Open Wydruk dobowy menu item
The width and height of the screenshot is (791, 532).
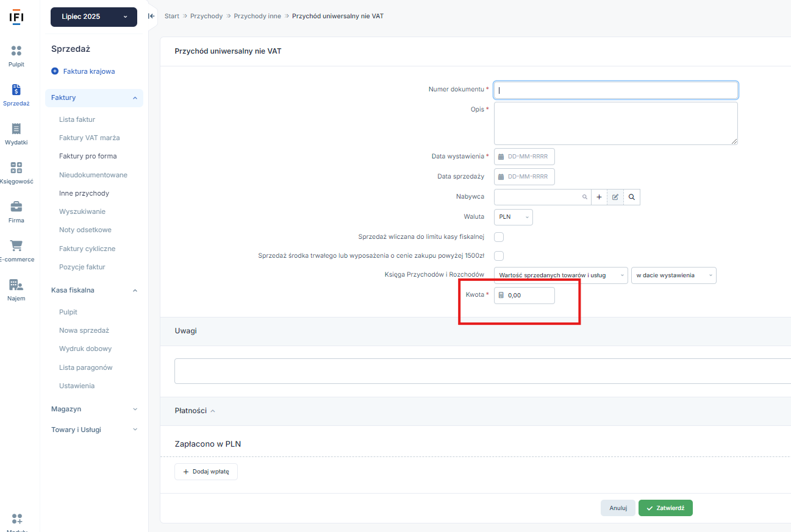click(x=85, y=349)
